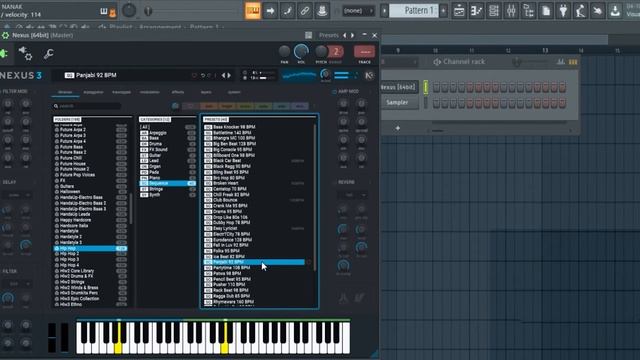Click the green plug icon in Nexus wrapper
Image resolution: width=640 pixels, height=360 pixels.
[x=3, y=53]
